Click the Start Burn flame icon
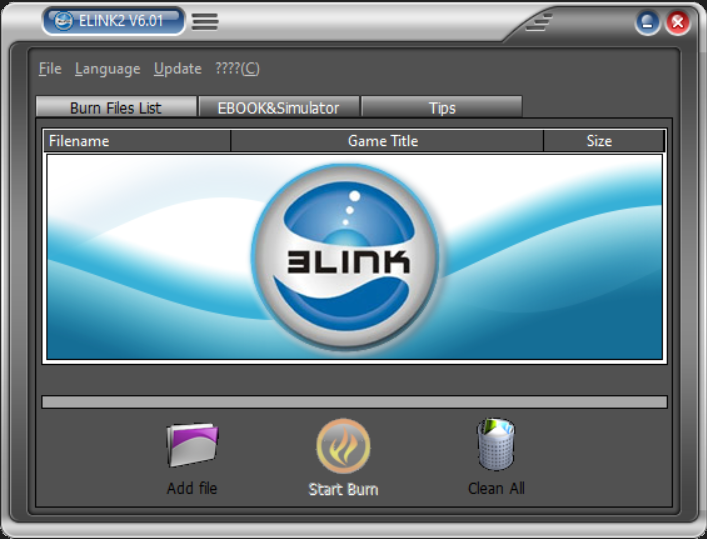707x539 pixels. pos(343,446)
